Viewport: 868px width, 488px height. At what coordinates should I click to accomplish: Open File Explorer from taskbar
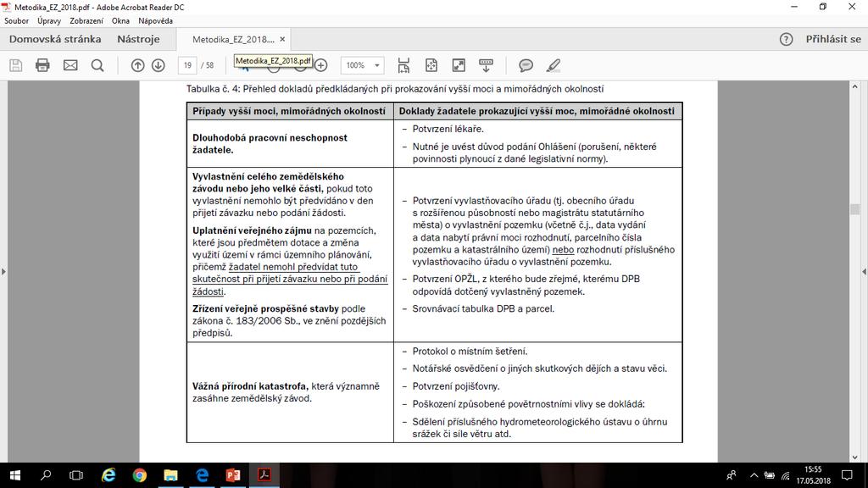pos(170,475)
